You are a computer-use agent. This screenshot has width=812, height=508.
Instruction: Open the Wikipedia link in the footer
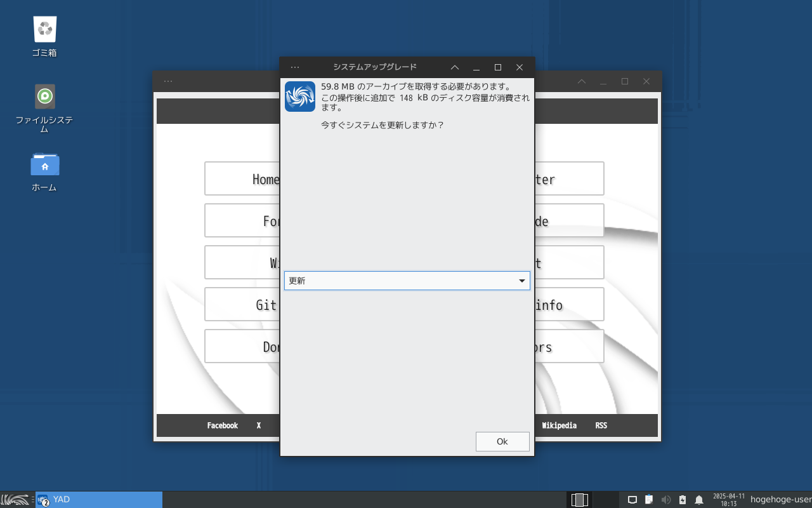pos(560,425)
